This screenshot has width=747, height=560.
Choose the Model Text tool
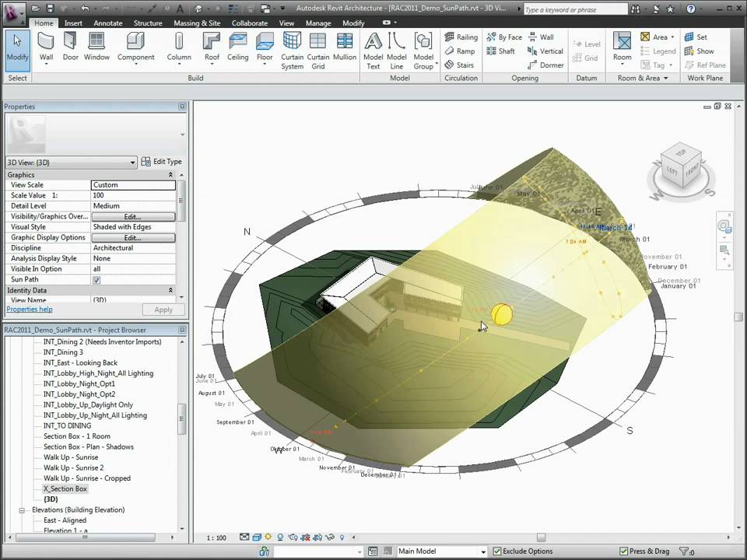[x=373, y=51]
